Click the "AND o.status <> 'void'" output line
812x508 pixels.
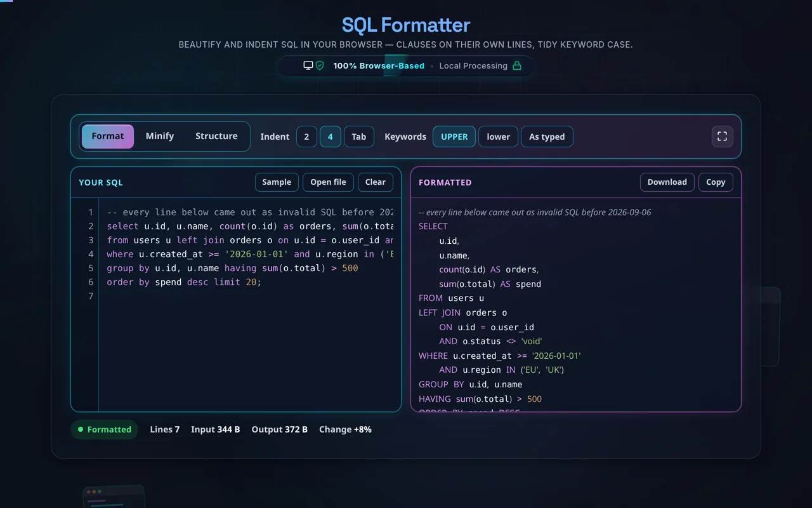(490, 341)
